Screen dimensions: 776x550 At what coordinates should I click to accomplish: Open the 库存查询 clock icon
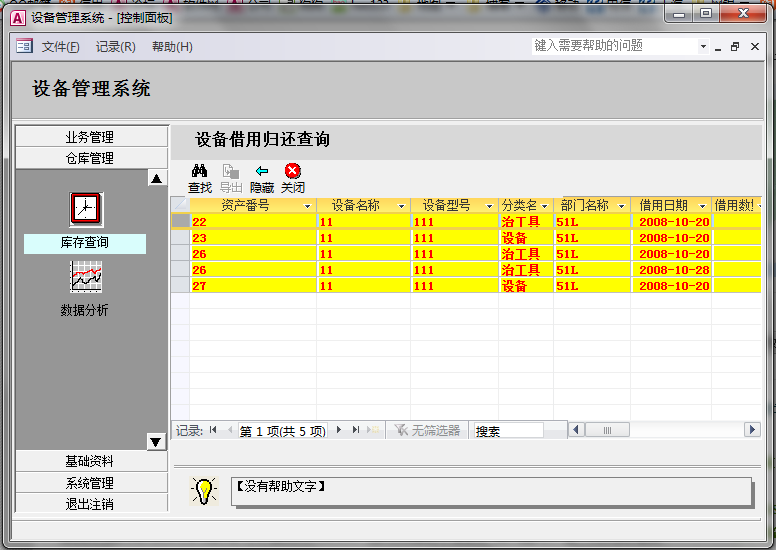(86, 209)
